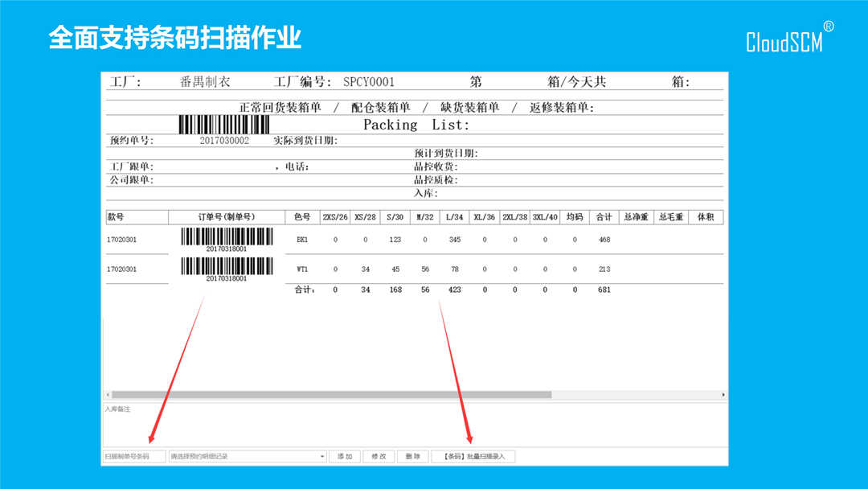Viewport: 868px width, 489px height.
Task: Click the 色号 column header
Action: coord(302,217)
